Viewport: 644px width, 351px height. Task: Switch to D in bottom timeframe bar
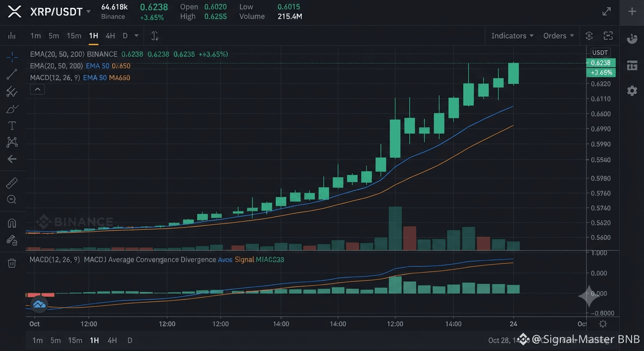tap(130, 340)
